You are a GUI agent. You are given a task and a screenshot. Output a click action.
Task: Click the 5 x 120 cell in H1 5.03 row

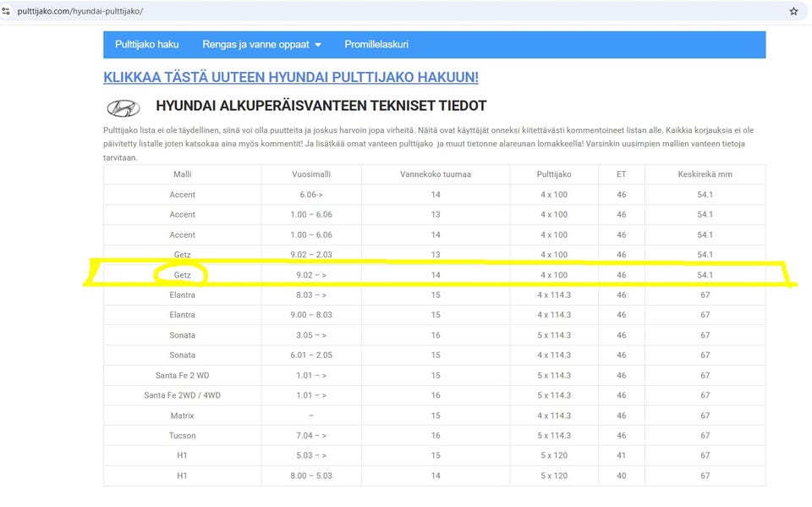pyautogui.click(x=554, y=455)
